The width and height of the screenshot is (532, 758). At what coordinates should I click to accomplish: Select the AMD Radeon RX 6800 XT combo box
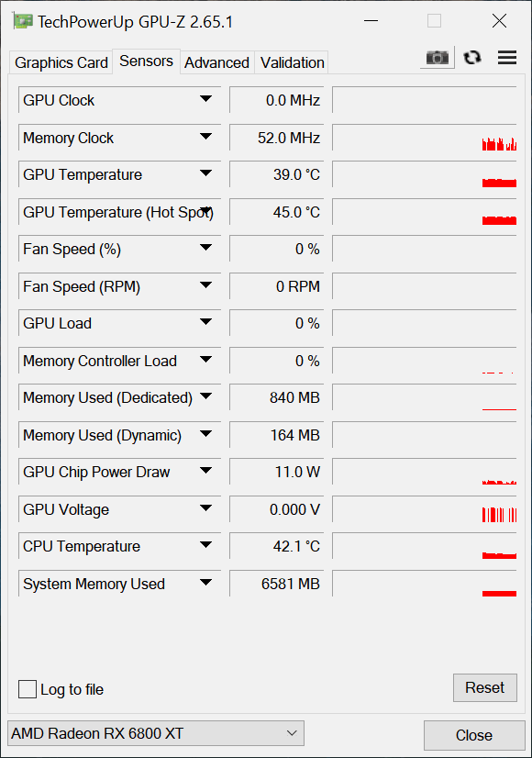point(156,733)
